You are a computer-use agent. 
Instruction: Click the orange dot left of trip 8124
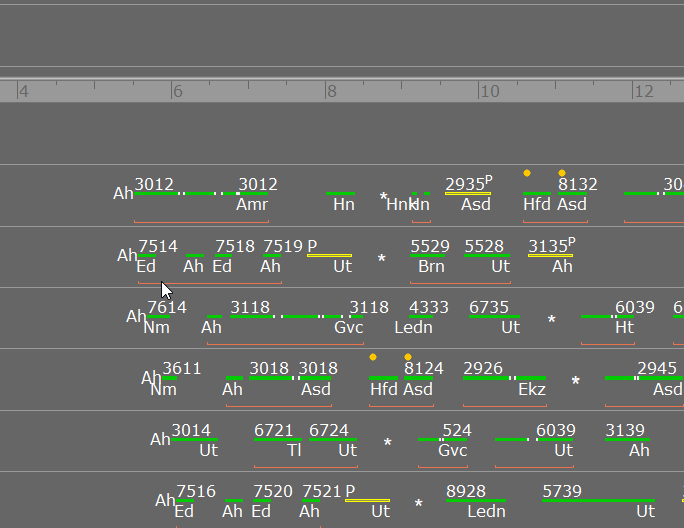[x=373, y=357]
